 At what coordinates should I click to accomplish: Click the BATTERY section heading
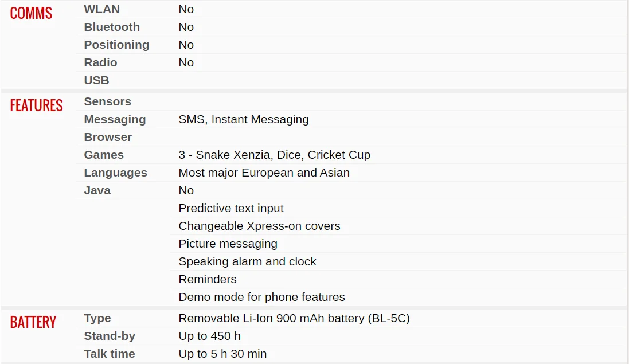click(x=33, y=322)
